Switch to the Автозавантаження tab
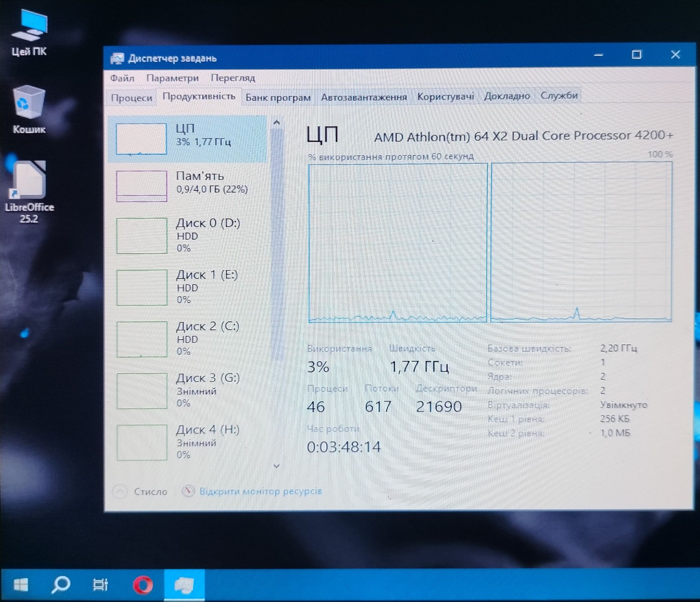 coord(364,97)
